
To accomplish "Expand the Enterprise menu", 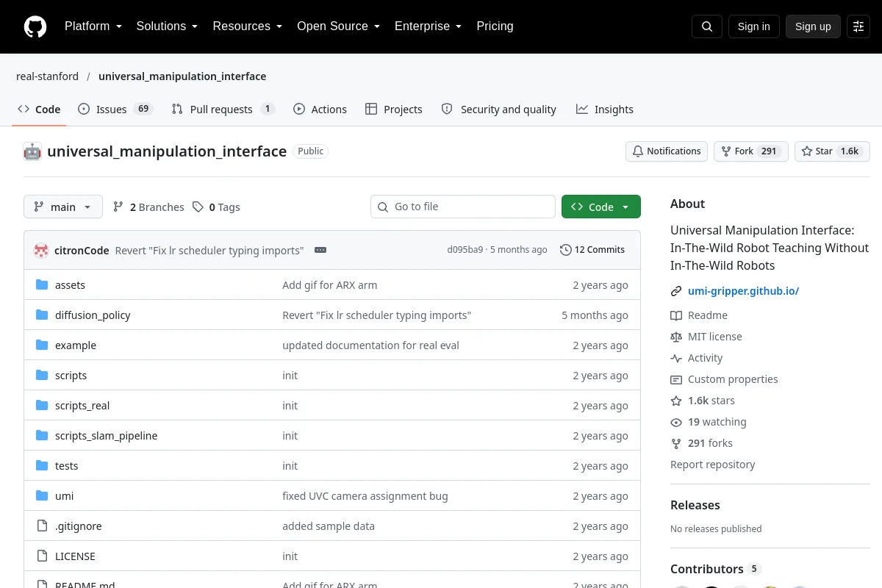I will (x=428, y=26).
